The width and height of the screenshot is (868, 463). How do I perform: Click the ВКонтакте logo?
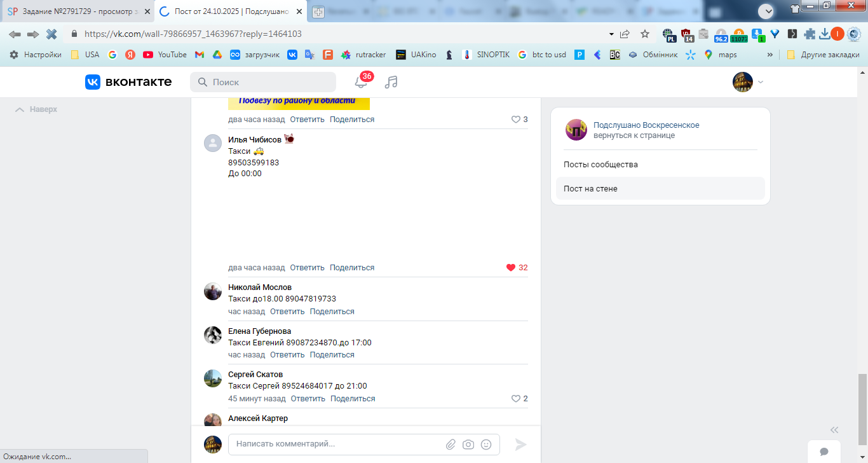pyautogui.click(x=128, y=82)
